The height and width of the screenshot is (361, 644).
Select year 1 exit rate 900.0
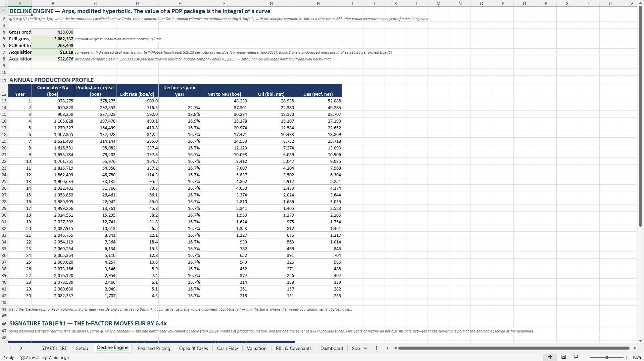coord(137,101)
